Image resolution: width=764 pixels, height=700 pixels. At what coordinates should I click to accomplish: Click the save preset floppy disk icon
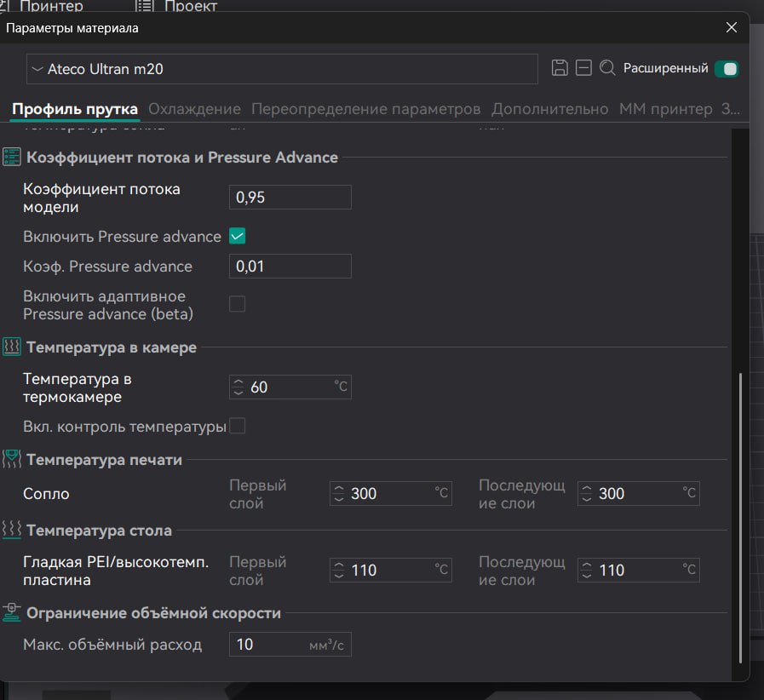pos(560,68)
